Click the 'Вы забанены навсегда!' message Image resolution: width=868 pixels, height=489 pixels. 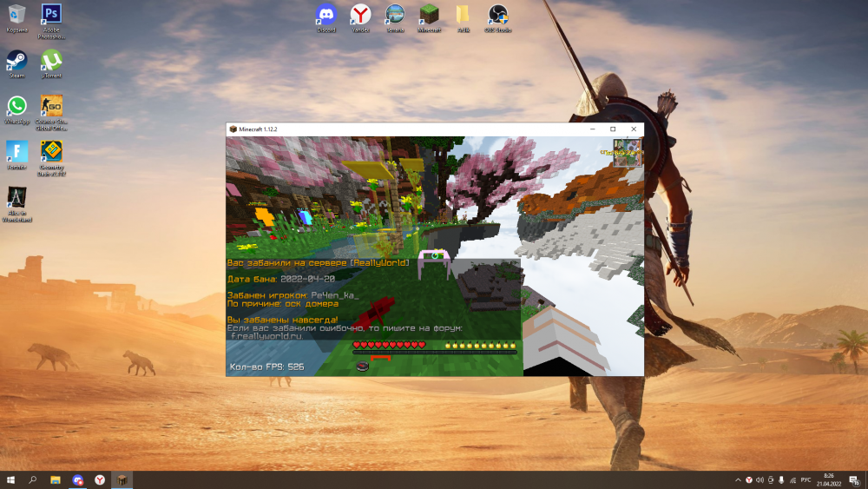(x=282, y=320)
